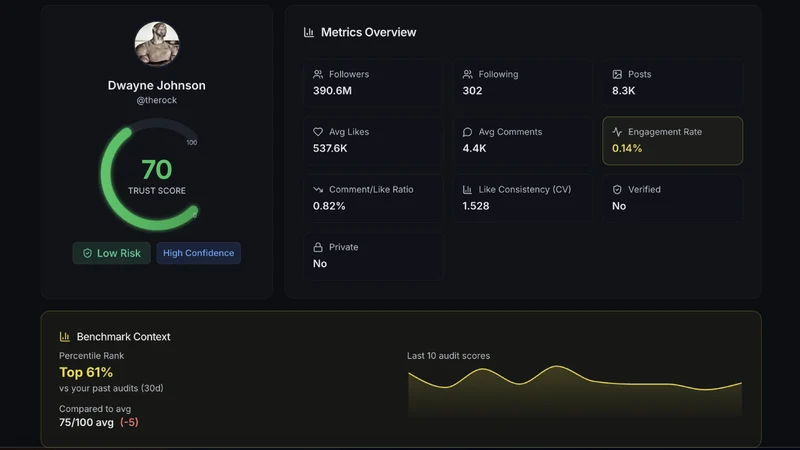Click the Like Consistency value 1.528

tap(476, 206)
